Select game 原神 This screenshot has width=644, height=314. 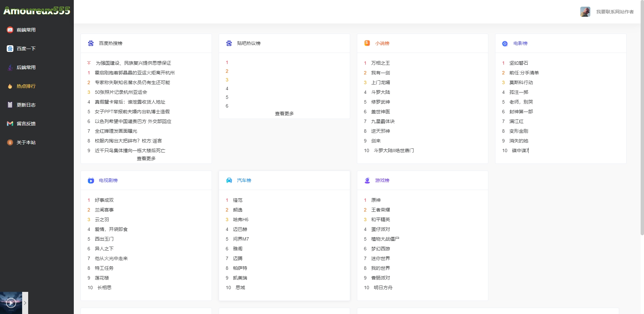376,200
